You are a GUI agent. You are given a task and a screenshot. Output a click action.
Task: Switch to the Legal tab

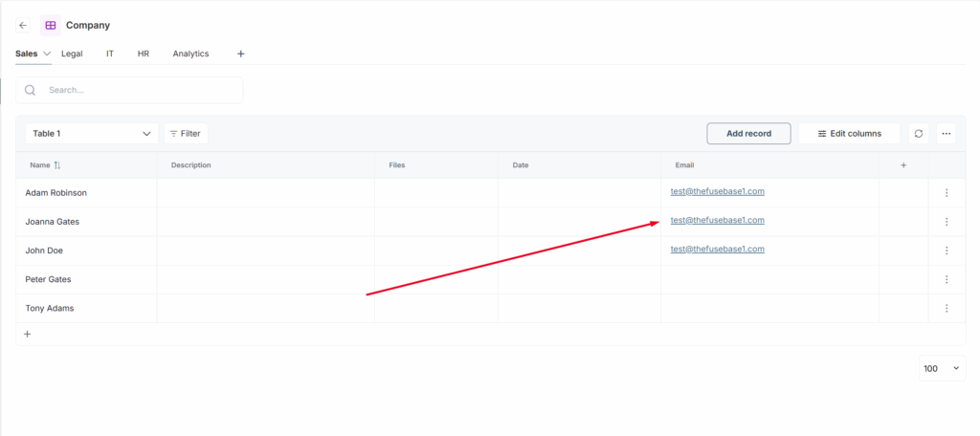(72, 54)
